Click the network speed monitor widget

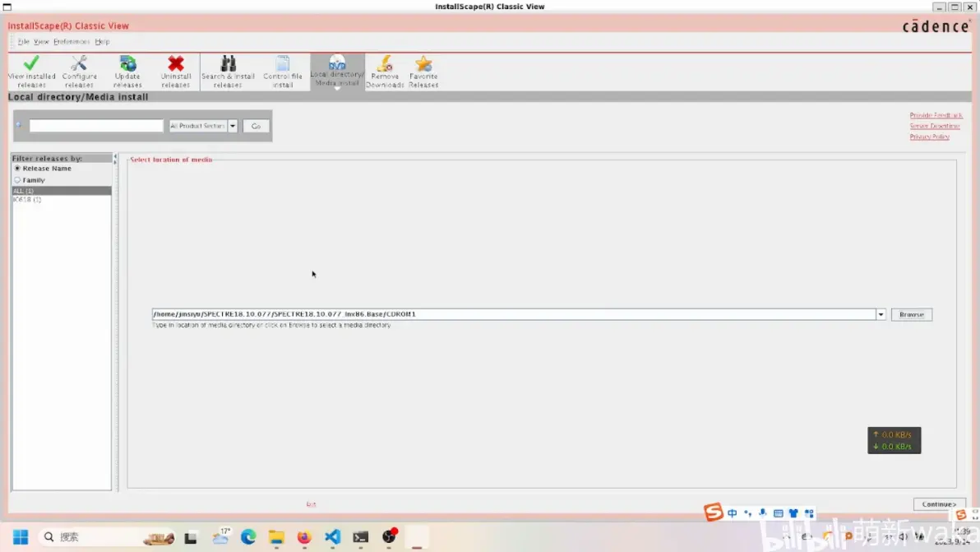pyautogui.click(x=894, y=440)
